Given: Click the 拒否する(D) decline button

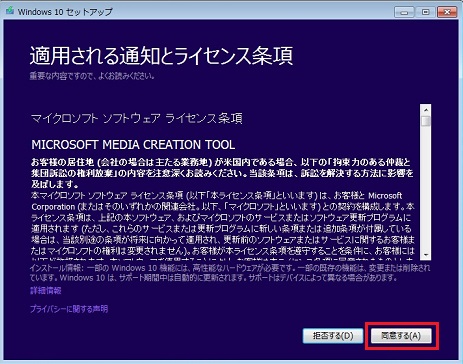Looking at the screenshot, I should (x=333, y=336).
